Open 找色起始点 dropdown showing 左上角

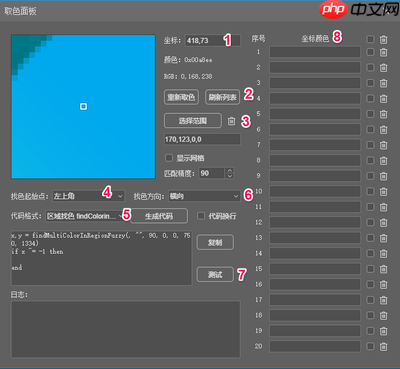[x=88, y=196]
